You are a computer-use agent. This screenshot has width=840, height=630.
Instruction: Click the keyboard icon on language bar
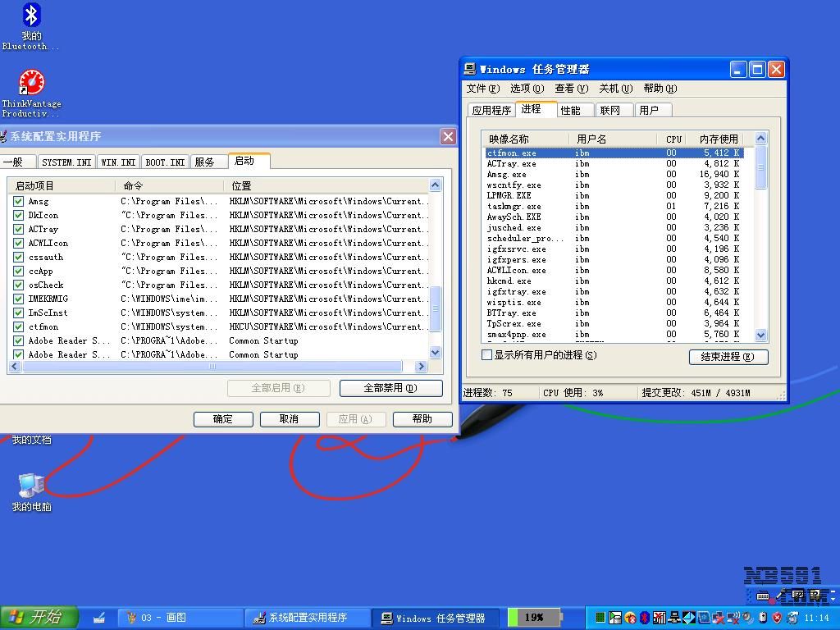click(x=764, y=596)
